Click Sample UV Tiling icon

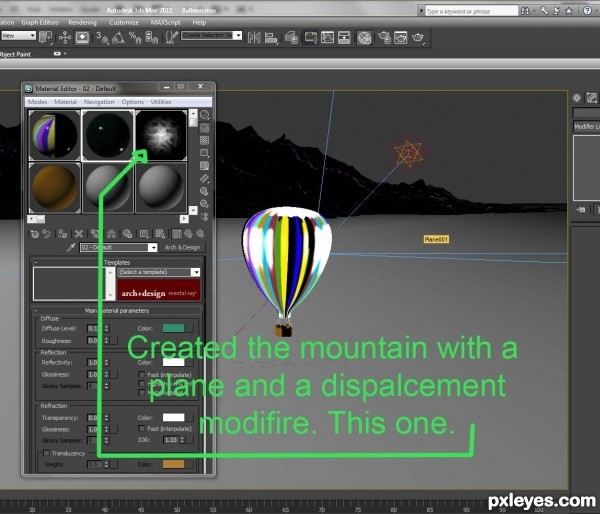pyautogui.click(x=205, y=153)
